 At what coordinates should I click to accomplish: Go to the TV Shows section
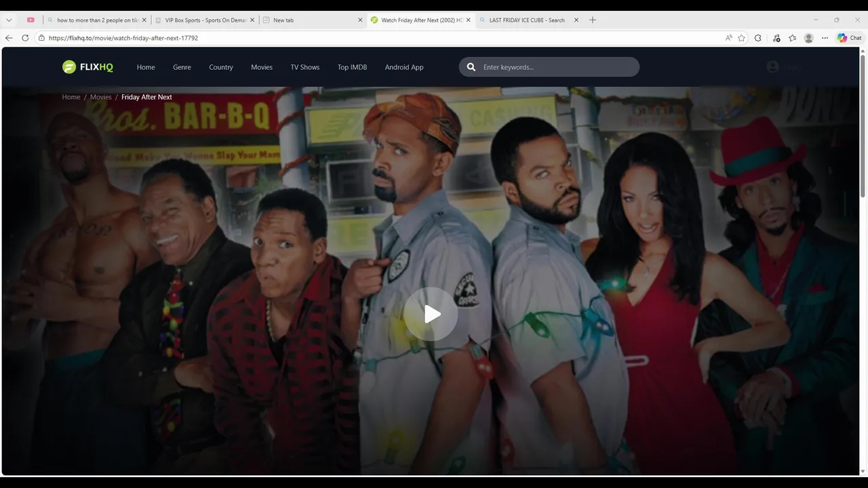click(305, 67)
